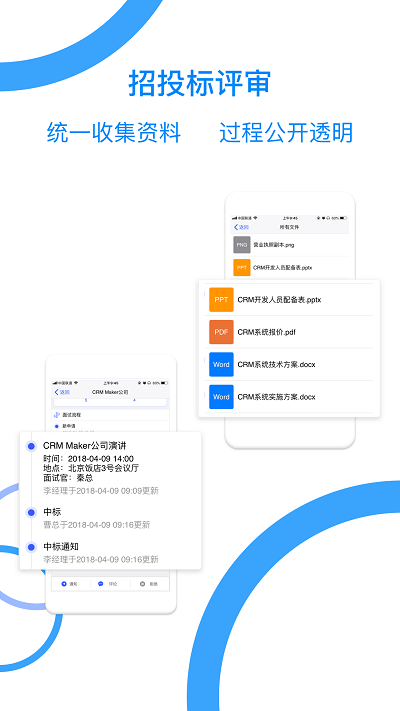This screenshot has width=400, height=711.
Task: Go back via 返回 on the 所有文件 screen
Action: tap(241, 227)
